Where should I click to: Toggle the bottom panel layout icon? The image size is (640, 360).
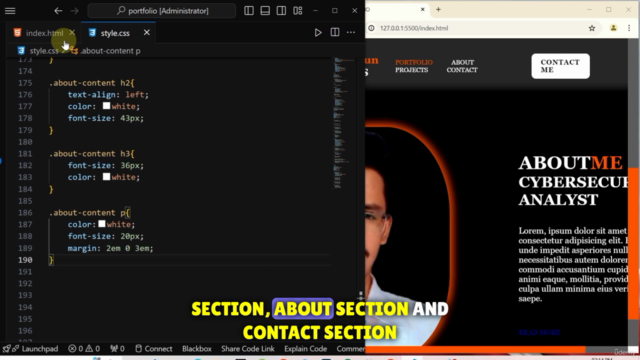[265, 11]
